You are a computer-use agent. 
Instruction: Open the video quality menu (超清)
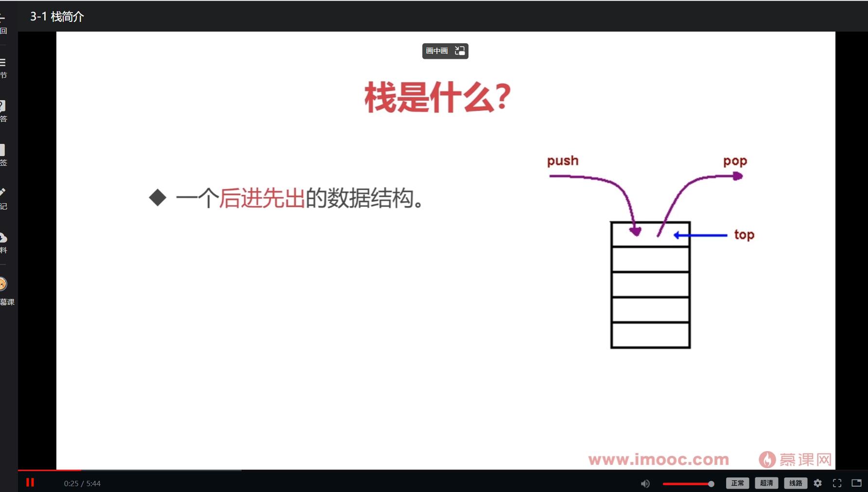click(x=766, y=483)
